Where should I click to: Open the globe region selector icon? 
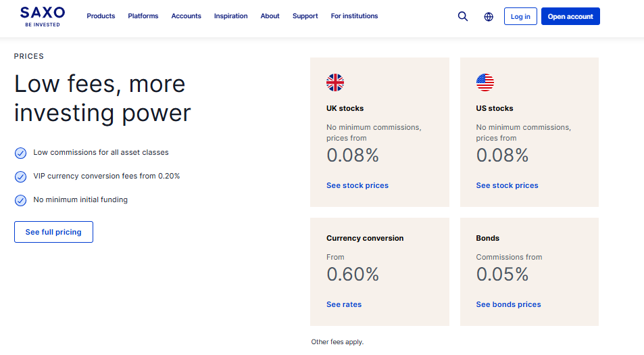point(489,17)
